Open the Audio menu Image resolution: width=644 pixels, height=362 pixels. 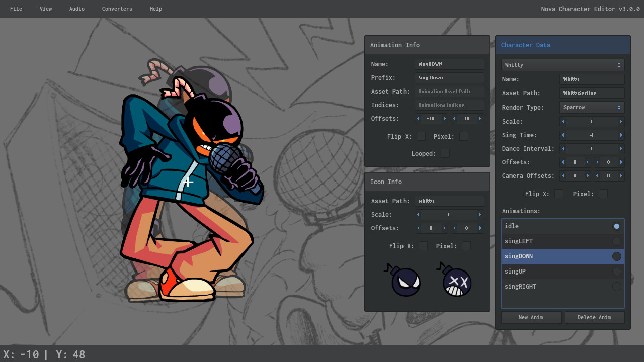pos(76,9)
